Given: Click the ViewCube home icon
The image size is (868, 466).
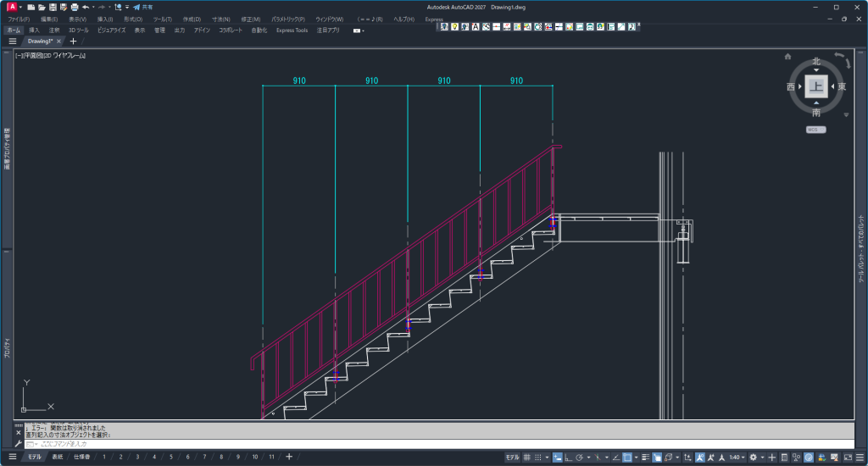Looking at the screenshot, I should pos(787,57).
